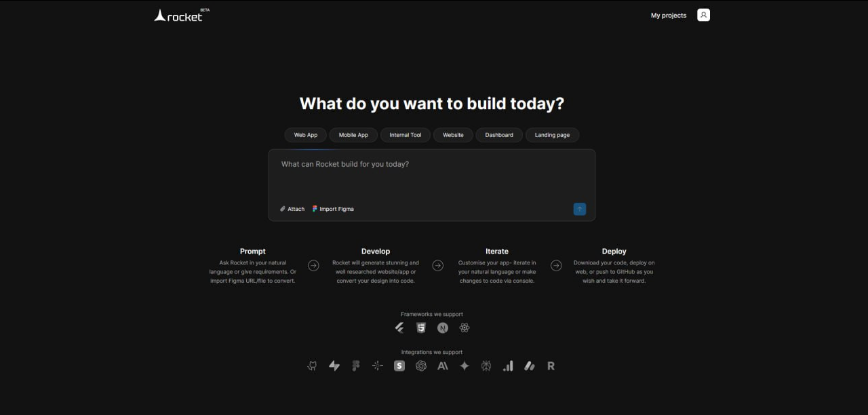Open the user profile avatar icon
Screen dimensions: 868x415
[x=703, y=15]
